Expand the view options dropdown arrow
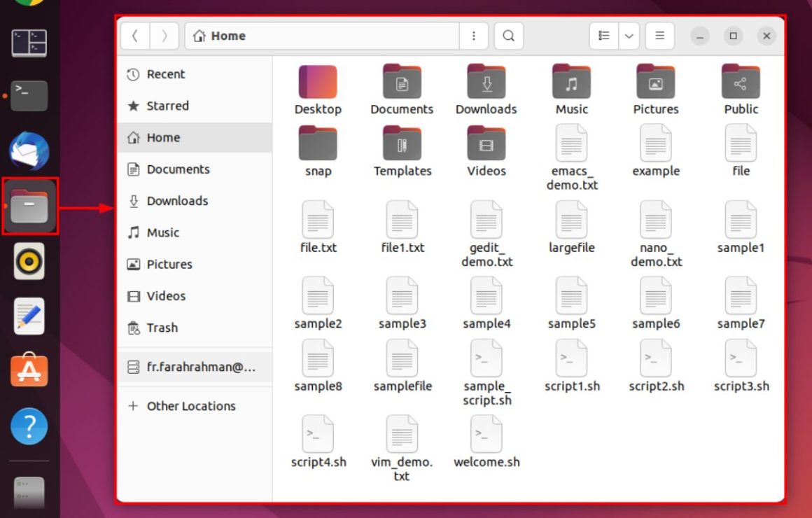Screen dimensions: 812x518 (629, 36)
